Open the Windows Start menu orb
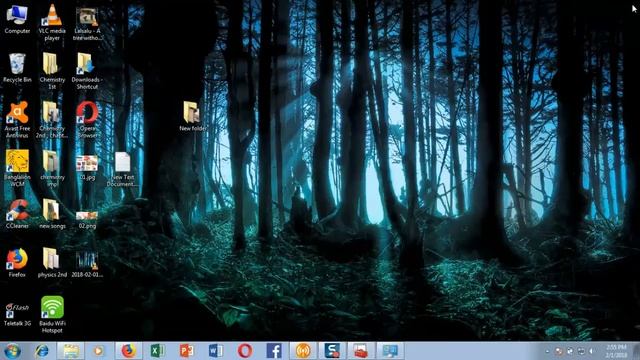The image size is (640, 360). coord(12,351)
